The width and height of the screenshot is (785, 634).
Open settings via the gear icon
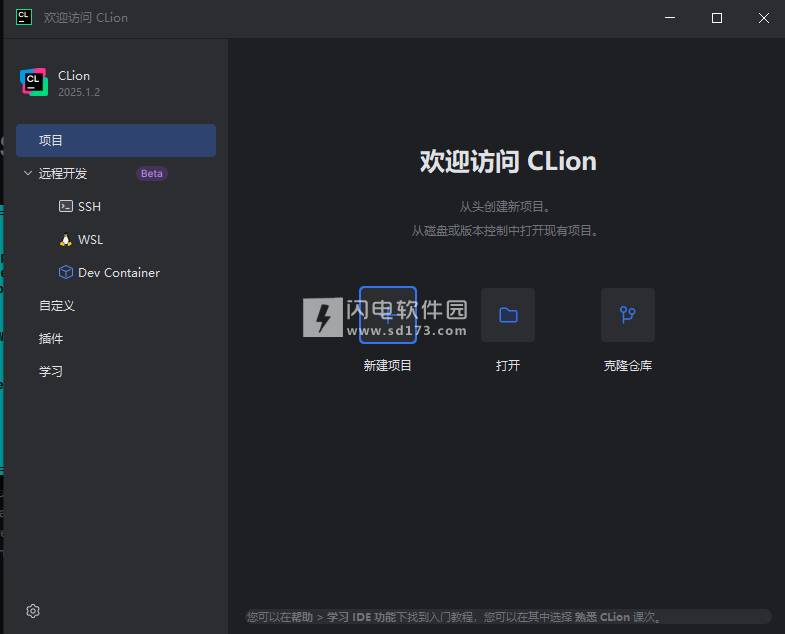[33, 611]
